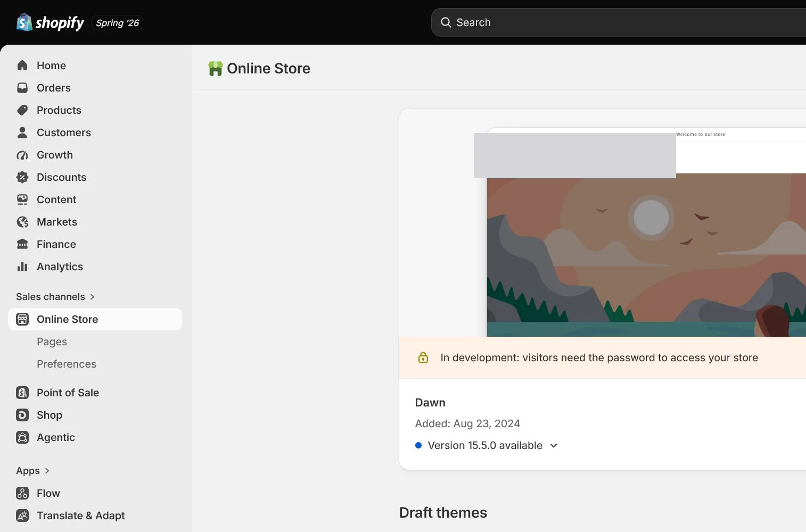
Task: Click the Analytics bar chart icon
Action: (x=22, y=267)
